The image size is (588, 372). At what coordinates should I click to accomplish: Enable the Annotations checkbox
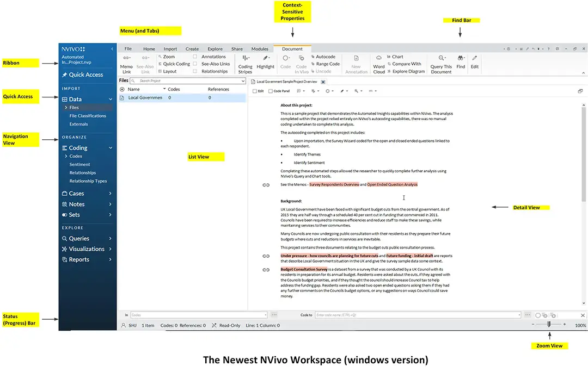(x=195, y=57)
